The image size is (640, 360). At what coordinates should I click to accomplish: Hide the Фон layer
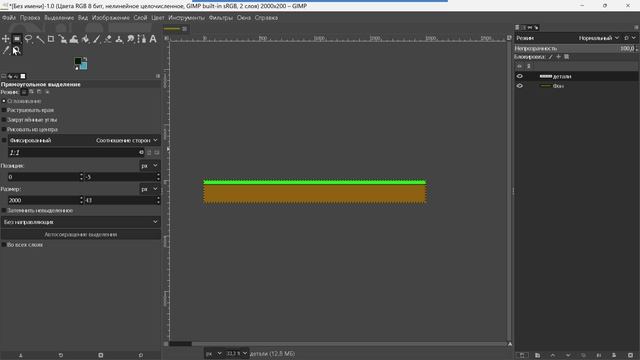coord(520,86)
